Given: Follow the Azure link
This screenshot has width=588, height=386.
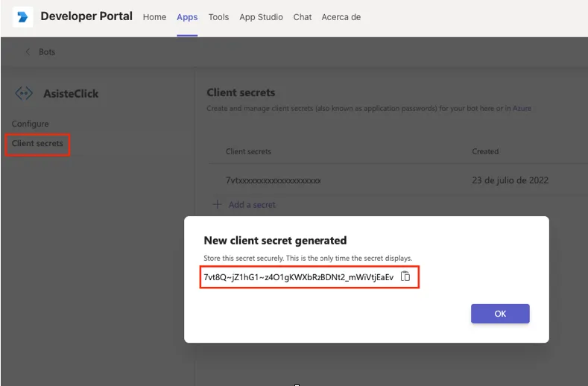Looking at the screenshot, I should [x=522, y=108].
